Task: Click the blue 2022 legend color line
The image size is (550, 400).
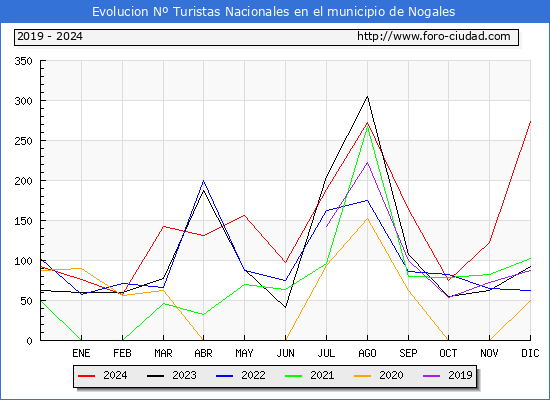Action: point(224,376)
